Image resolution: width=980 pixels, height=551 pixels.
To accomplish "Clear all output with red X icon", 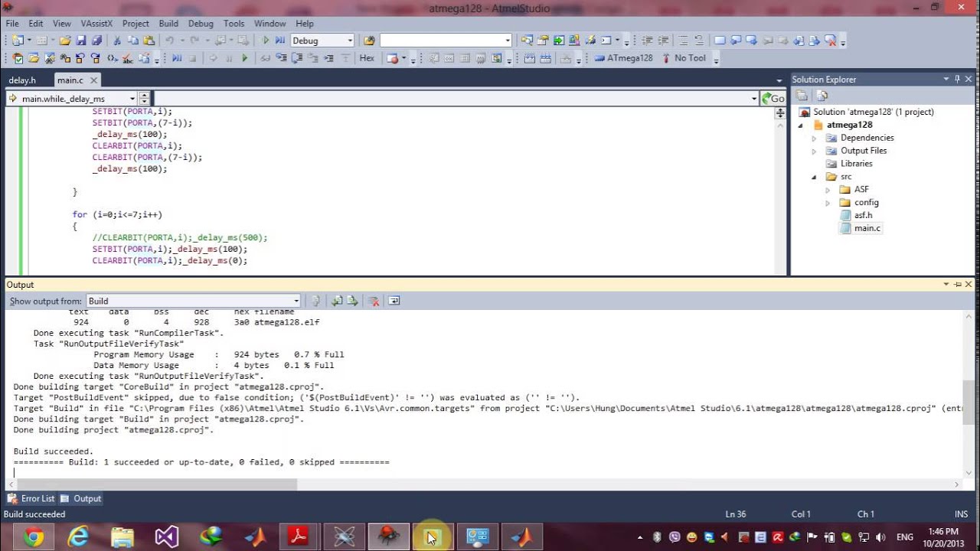I will [374, 301].
